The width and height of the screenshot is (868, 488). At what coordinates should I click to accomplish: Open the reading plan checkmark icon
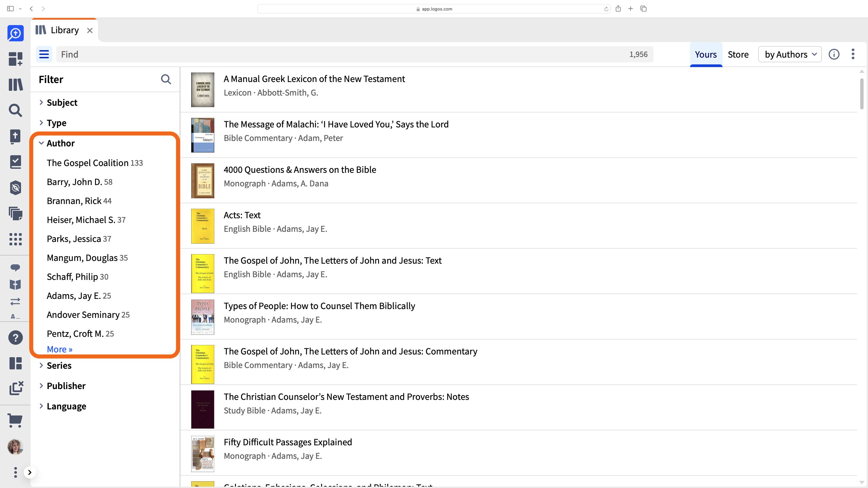(15, 162)
